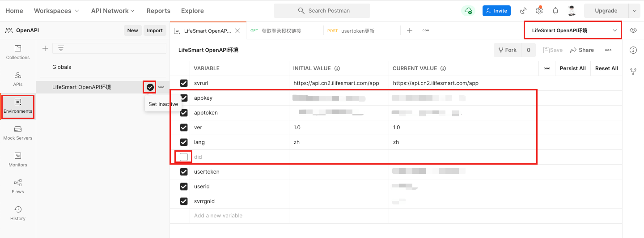Open the History sidebar panel
The image size is (644, 238).
(18, 213)
